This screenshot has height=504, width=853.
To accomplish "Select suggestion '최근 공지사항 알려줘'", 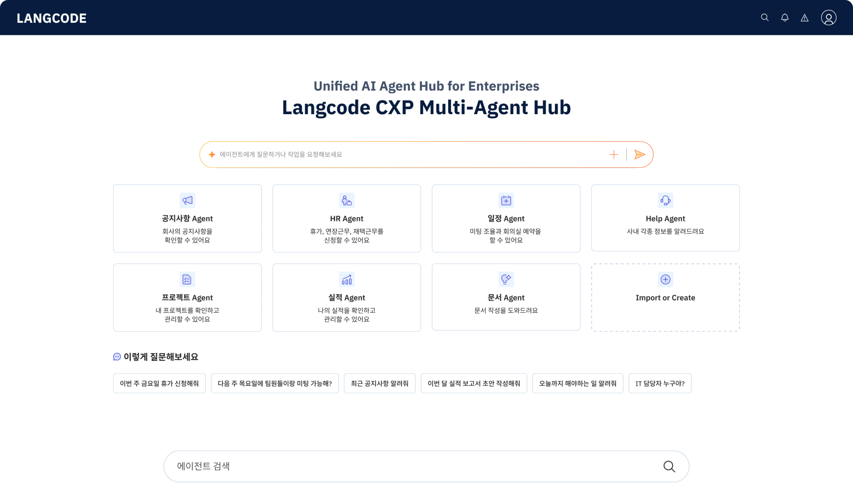I will [380, 383].
